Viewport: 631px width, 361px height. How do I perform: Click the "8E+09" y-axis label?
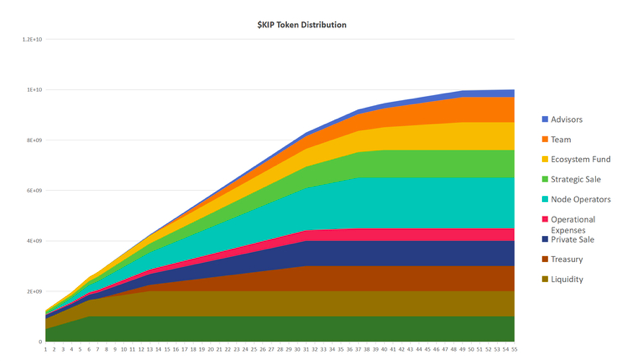point(34,140)
